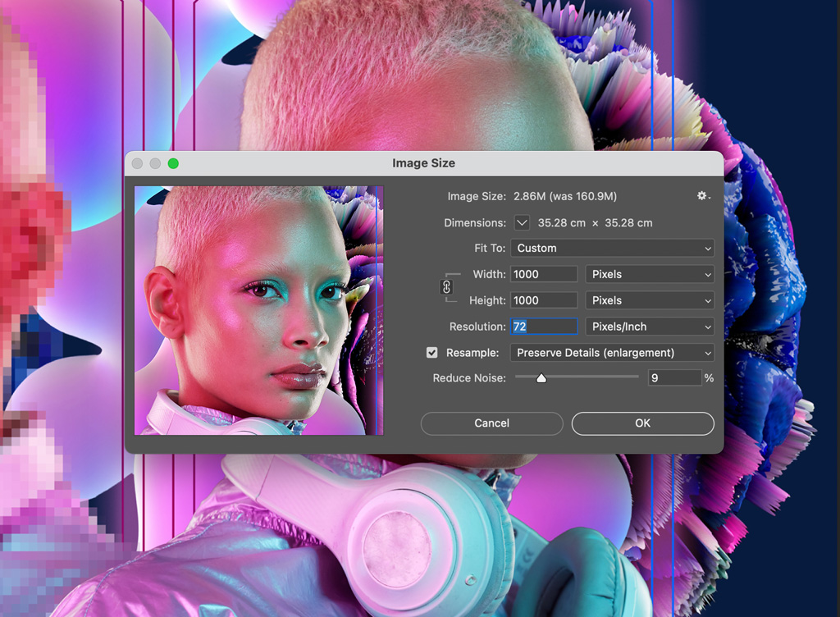Click the 'Resample:' label
This screenshot has height=617, width=840.
[472, 353]
